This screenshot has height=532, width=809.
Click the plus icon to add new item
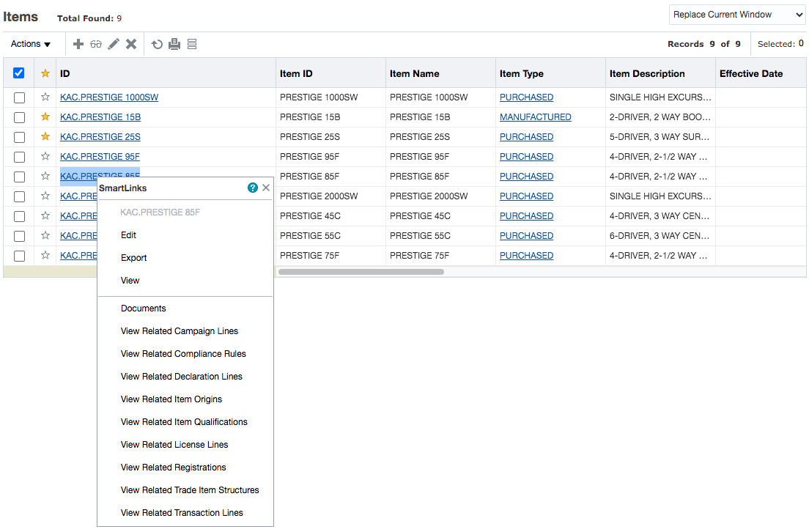coord(78,44)
